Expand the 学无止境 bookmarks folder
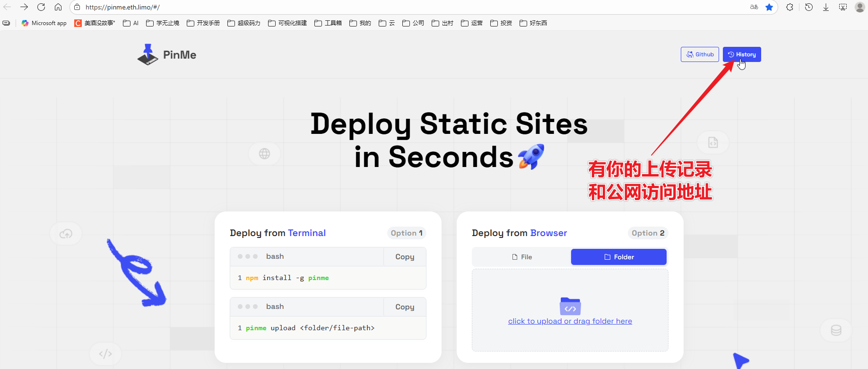 (163, 23)
